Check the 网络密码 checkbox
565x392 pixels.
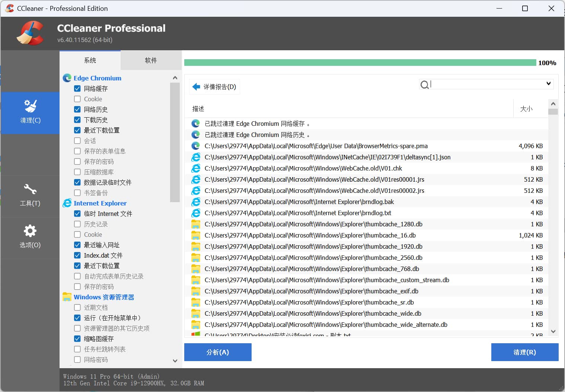(77, 360)
